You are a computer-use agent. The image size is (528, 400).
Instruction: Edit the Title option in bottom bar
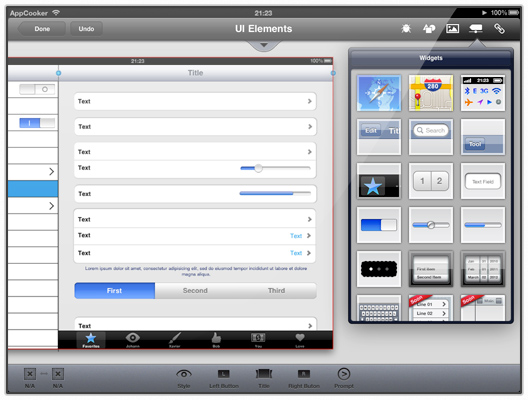(264, 378)
